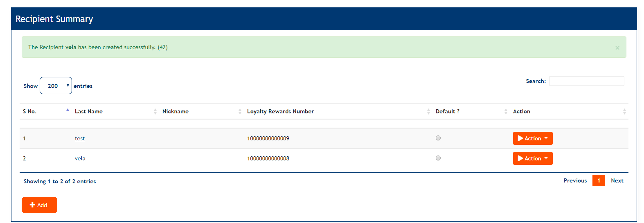Viewport: 644px width, 223px height.
Task: Expand Action dropdown for vela row
Action: 532,158
